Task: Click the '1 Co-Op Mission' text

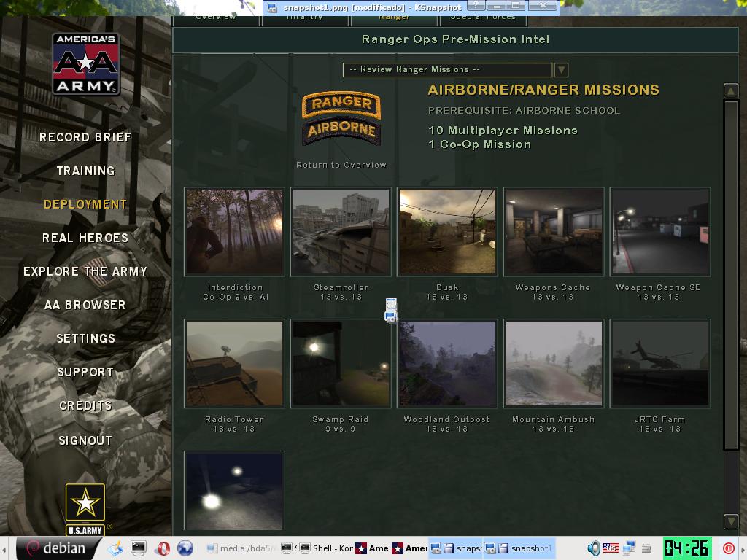Action: pos(480,144)
